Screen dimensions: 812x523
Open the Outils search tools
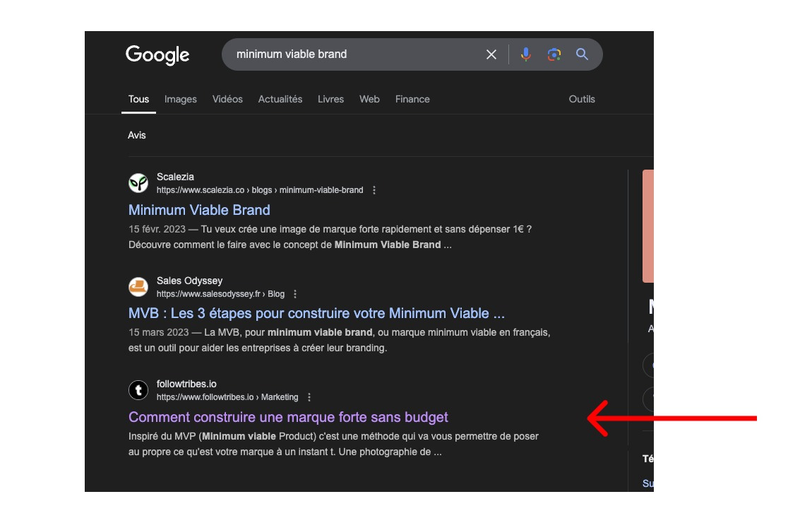(582, 99)
